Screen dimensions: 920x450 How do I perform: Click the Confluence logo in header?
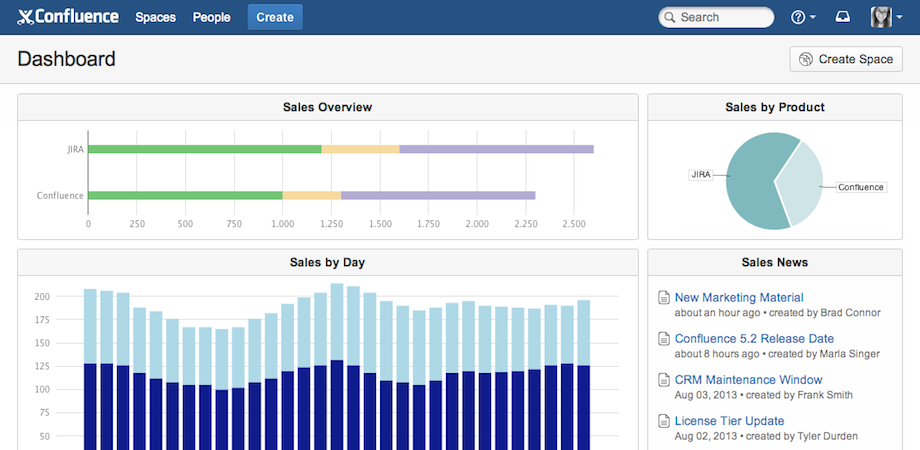coord(68,17)
